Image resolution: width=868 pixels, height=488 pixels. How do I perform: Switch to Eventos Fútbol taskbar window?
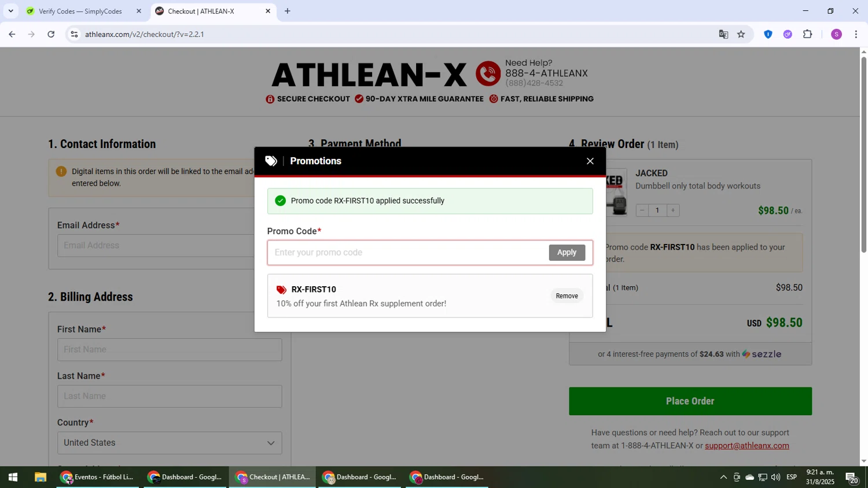pos(98,478)
